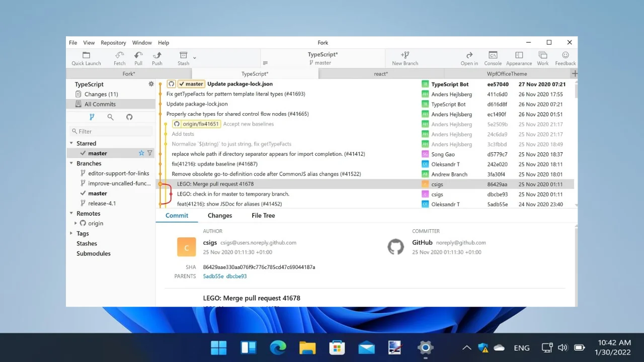The height and width of the screenshot is (362, 644).
Task: Send Feedback via smiley icon
Action: tap(566, 58)
